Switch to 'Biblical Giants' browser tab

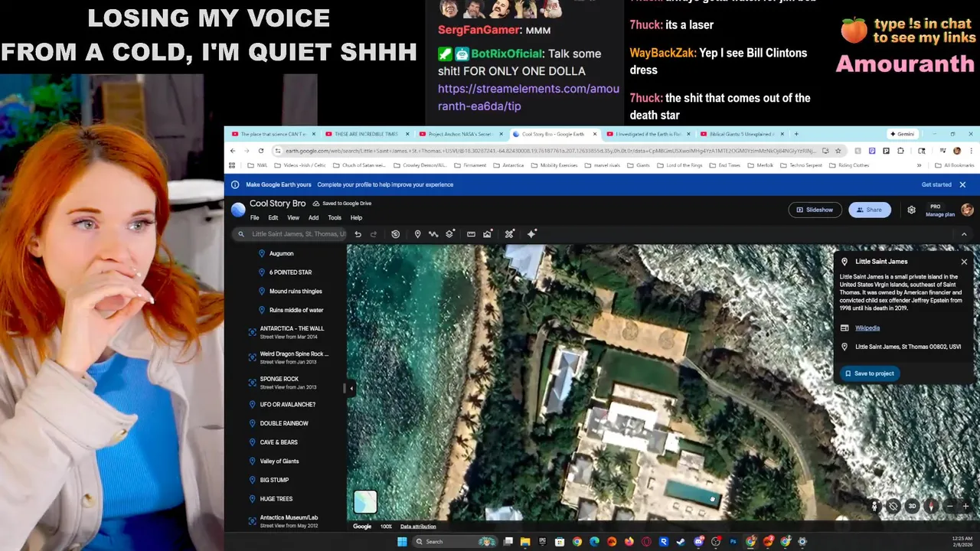click(x=741, y=134)
